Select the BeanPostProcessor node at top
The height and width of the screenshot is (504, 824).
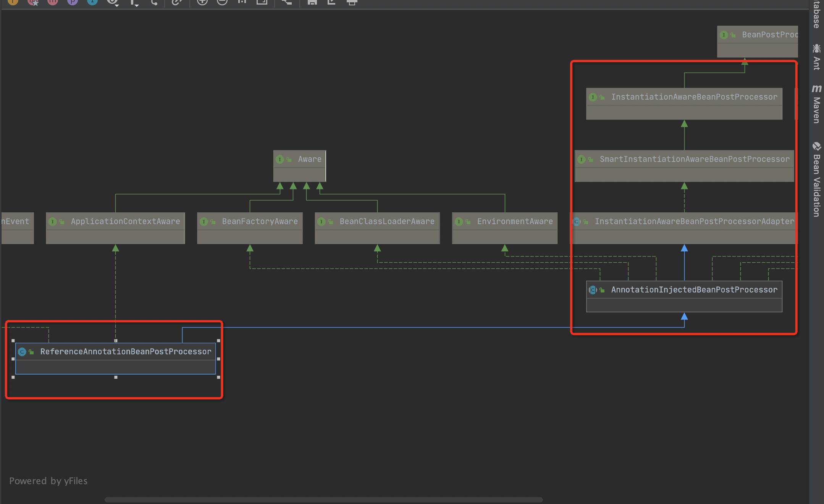coord(758,42)
